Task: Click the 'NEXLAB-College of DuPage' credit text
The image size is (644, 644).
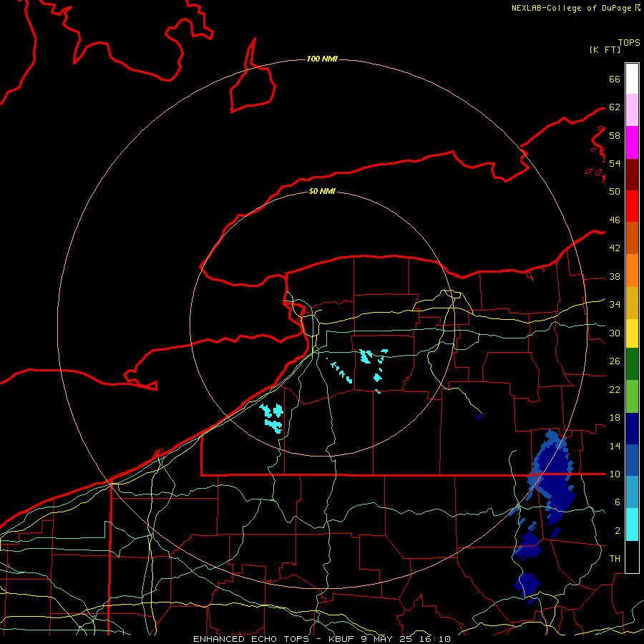Action: tap(572, 8)
